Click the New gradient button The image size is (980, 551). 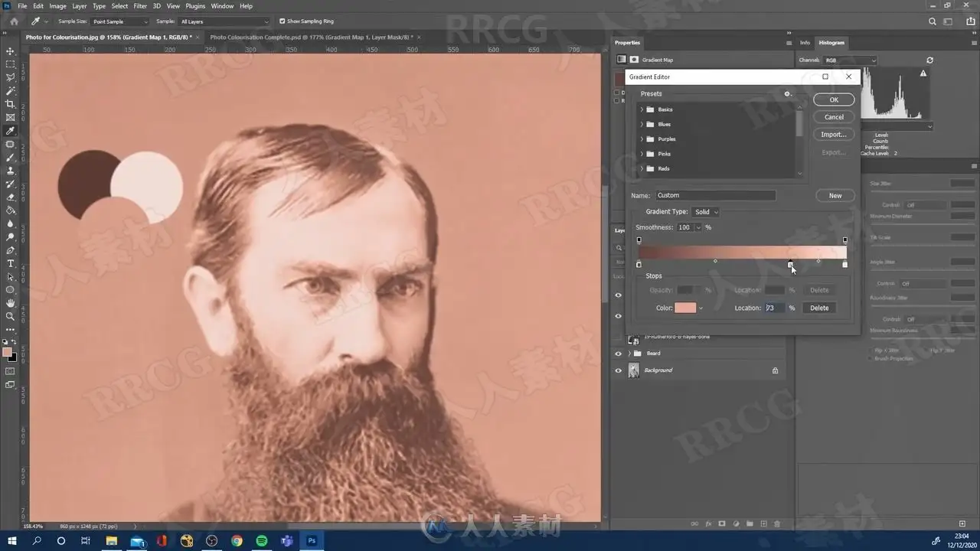(x=835, y=195)
